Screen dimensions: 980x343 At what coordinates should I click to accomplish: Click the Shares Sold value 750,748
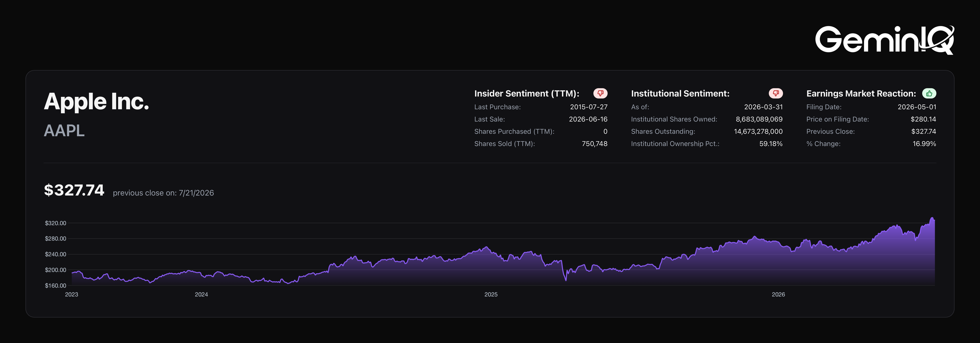(x=595, y=144)
